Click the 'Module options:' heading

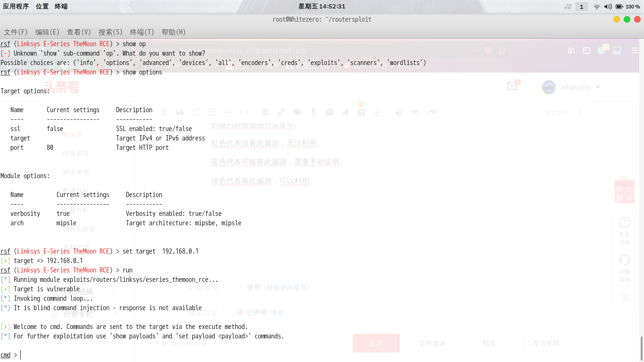25,176
